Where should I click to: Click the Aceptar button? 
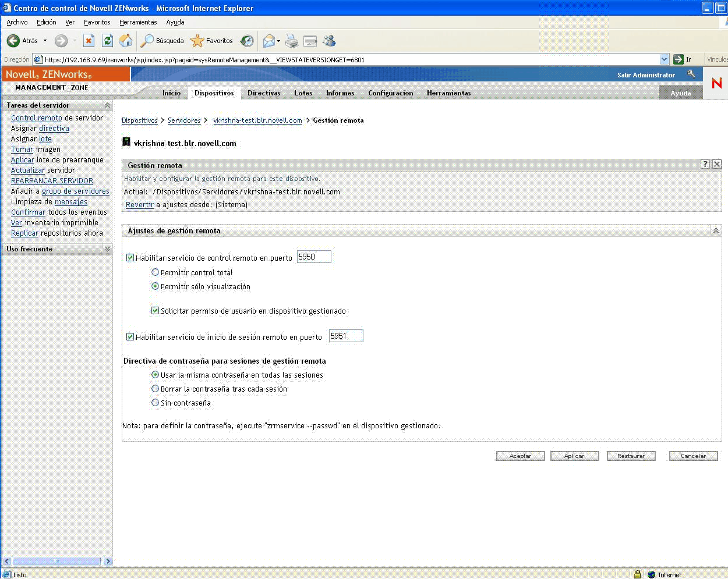(x=521, y=456)
